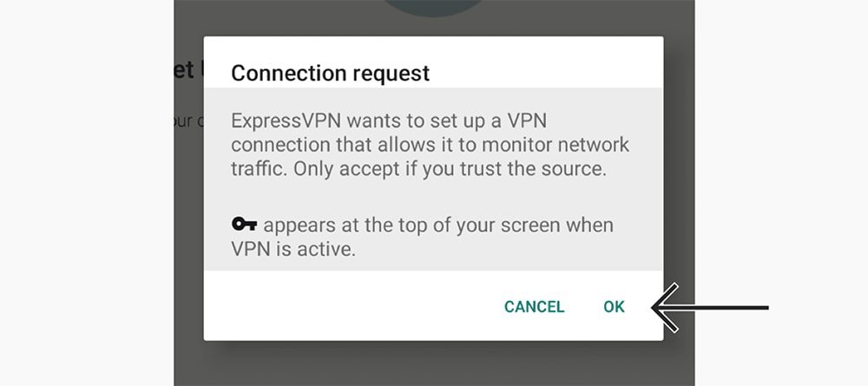The image size is (868, 386).
Task: Click the partially hidden heading behind the dialog
Action: tap(184, 71)
